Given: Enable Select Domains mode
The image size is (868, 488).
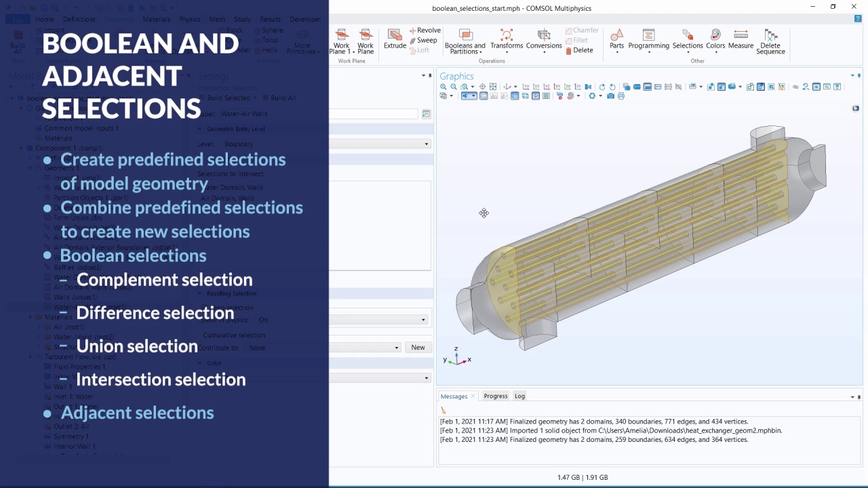Looking at the screenshot, I should coord(637,87).
